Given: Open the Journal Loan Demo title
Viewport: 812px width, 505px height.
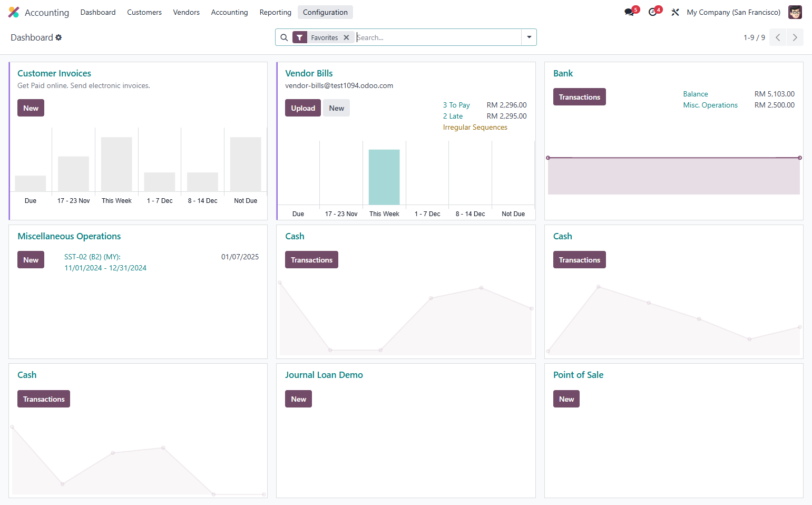Looking at the screenshot, I should coord(324,375).
